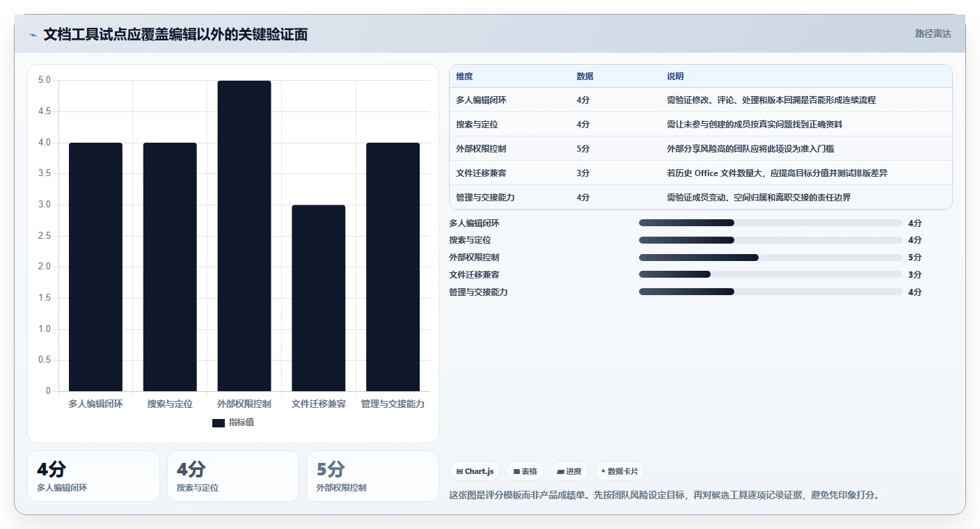Click the 路径雷达 label in header
The width and height of the screenshot is (980, 529).
[933, 33]
